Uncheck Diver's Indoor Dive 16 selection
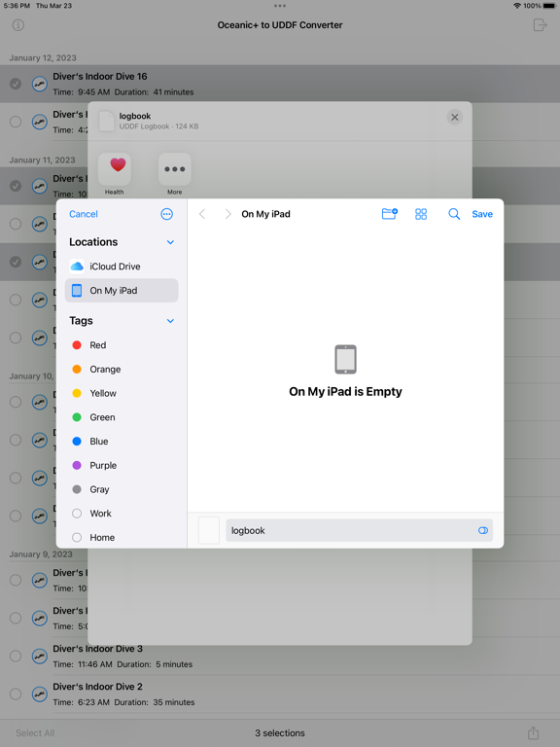Image resolution: width=560 pixels, height=747 pixels. click(x=16, y=84)
